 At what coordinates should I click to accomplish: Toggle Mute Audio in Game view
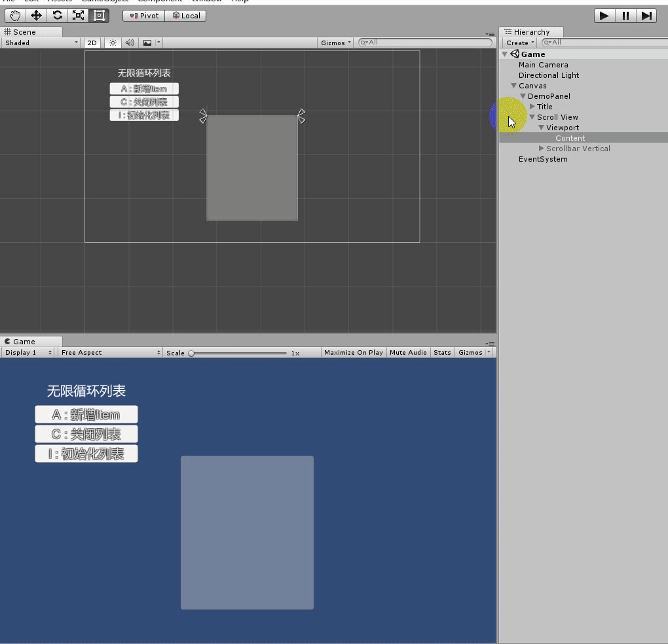point(408,353)
